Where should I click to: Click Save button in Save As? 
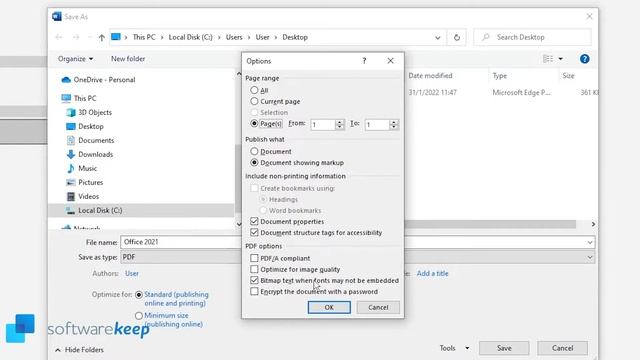click(x=504, y=348)
